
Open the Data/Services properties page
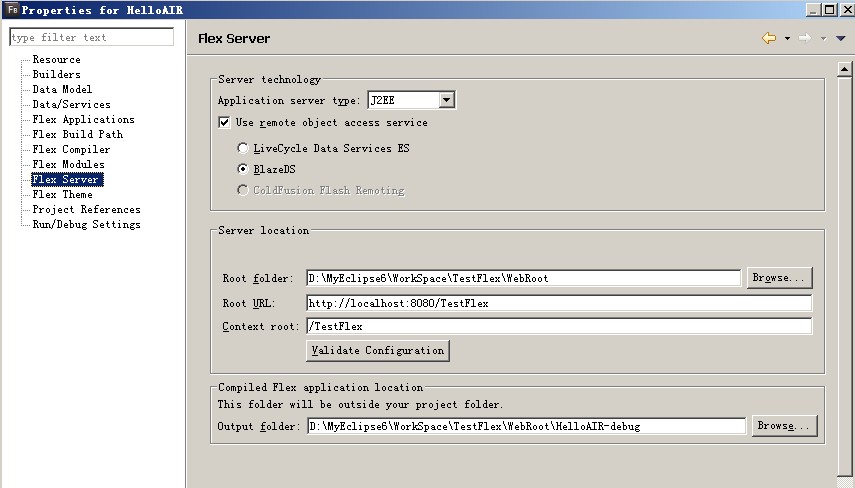(x=71, y=104)
